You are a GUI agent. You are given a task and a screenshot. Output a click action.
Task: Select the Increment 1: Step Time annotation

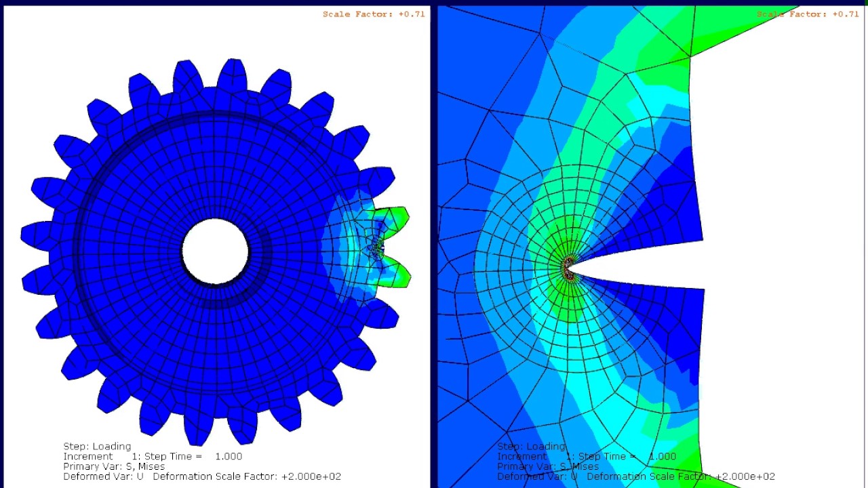coord(152,456)
